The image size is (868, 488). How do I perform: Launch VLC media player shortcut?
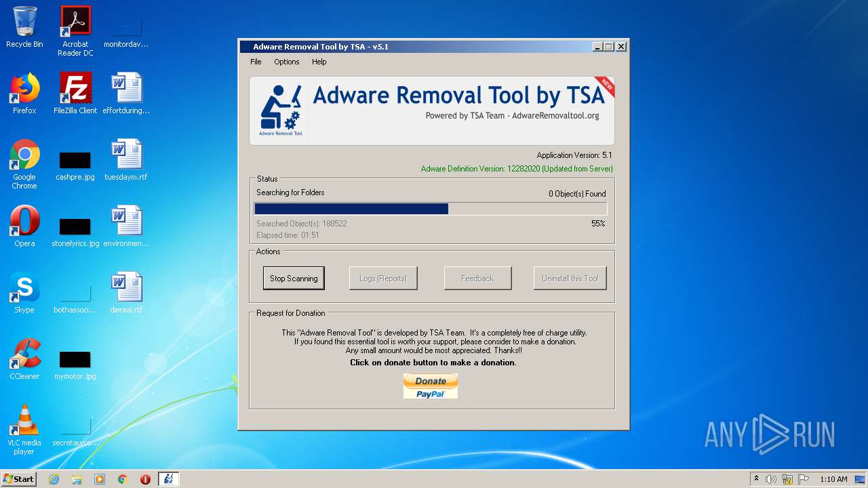[x=24, y=430]
